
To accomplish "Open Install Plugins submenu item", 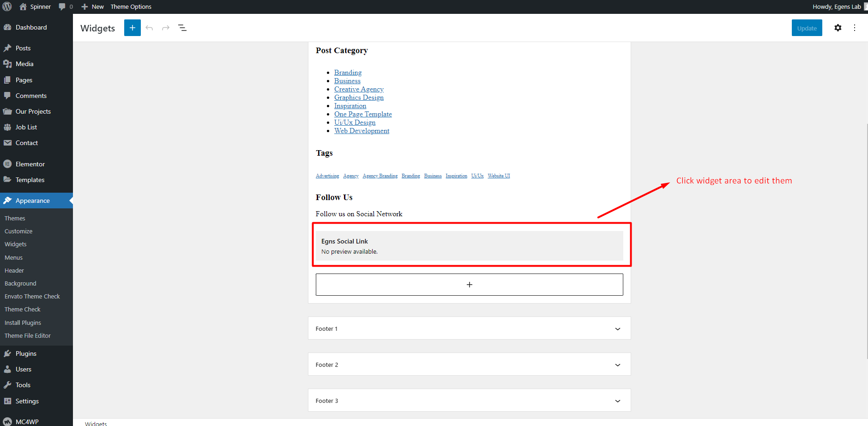I will click(23, 323).
